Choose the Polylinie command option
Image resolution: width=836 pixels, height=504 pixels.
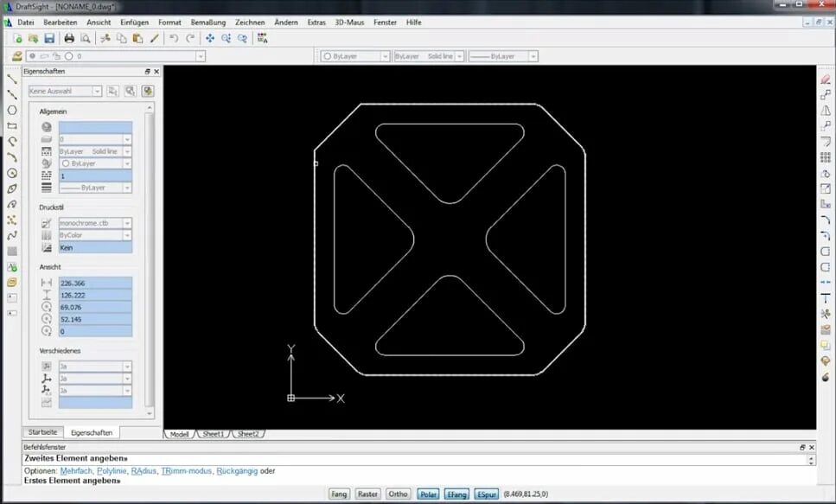pos(112,471)
